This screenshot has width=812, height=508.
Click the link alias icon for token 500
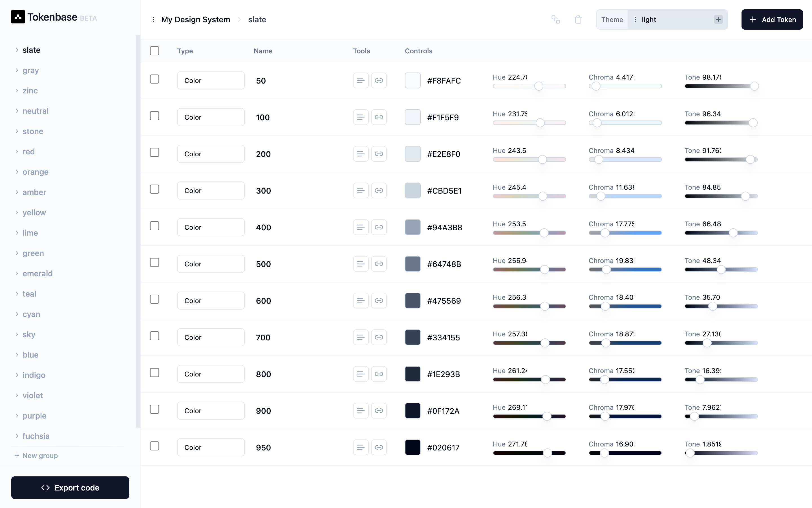(x=379, y=264)
